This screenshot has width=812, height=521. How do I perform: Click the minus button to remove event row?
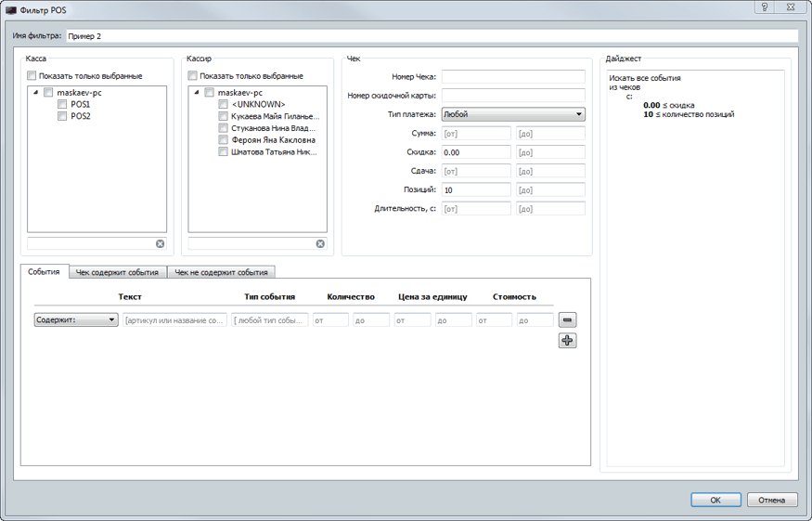[568, 319]
